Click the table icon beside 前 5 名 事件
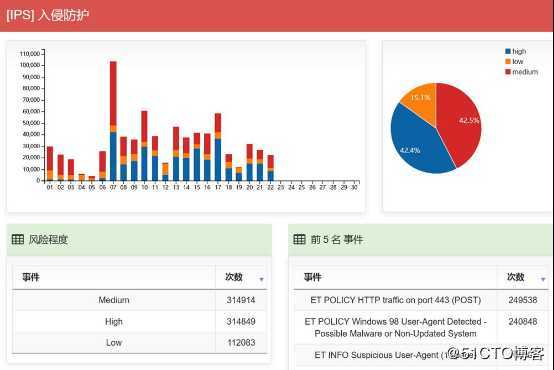Viewport: 554px width, 370px height. [299, 239]
